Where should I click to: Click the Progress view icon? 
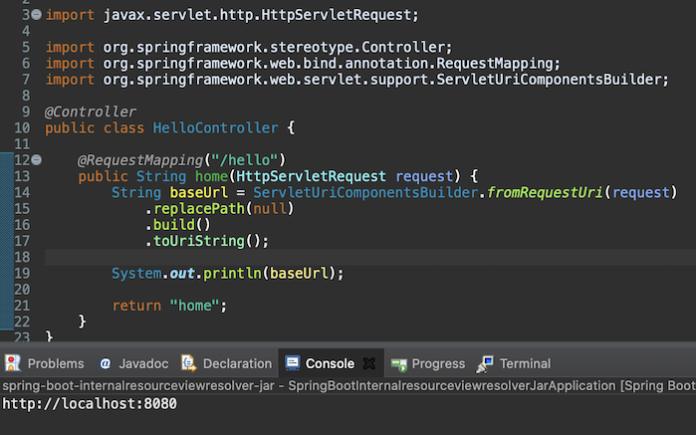click(398, 364)
